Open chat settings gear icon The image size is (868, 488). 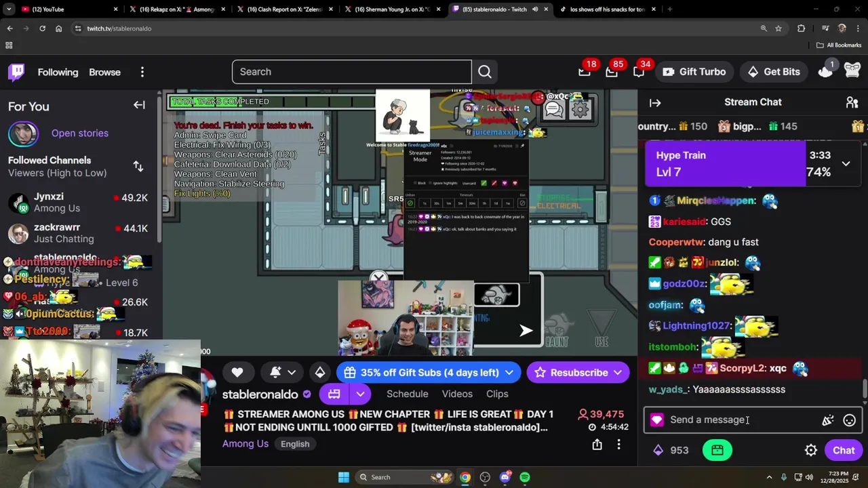[x=810, y=450]
